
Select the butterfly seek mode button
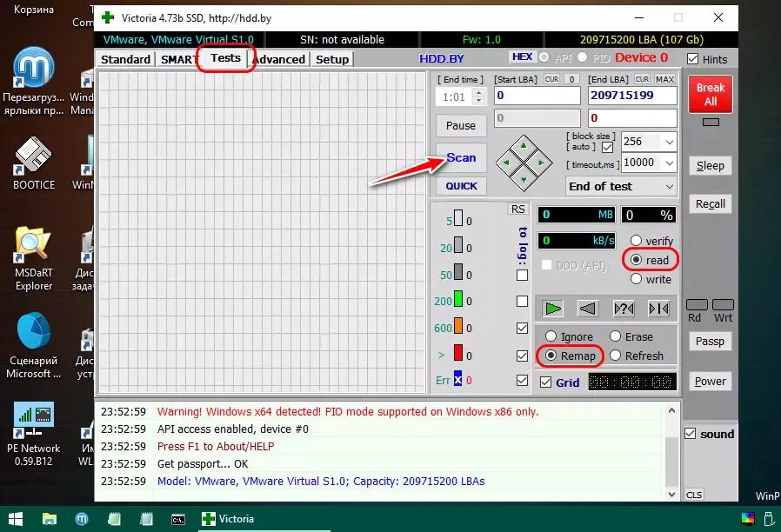click(x=658, y=309)
